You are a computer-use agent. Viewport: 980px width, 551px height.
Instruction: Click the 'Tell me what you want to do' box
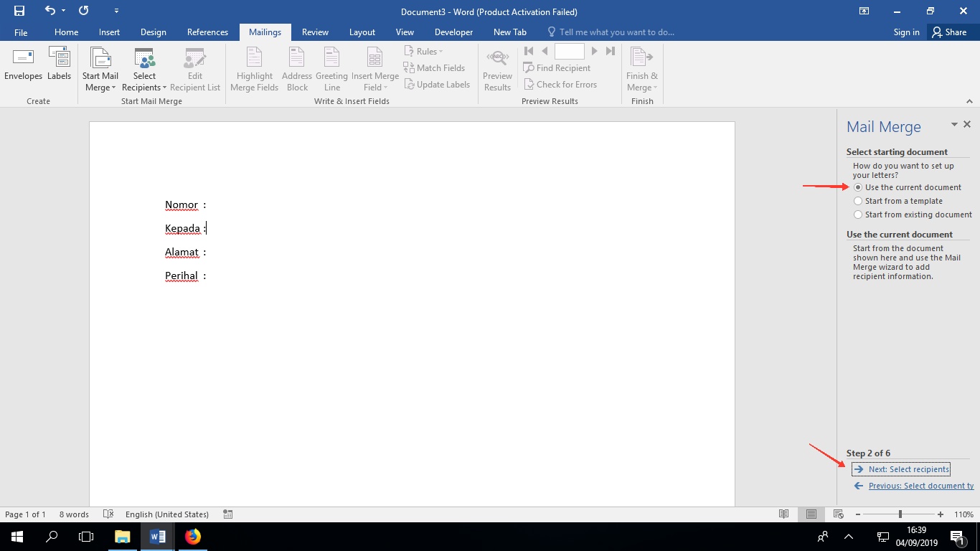click(616, 32)
